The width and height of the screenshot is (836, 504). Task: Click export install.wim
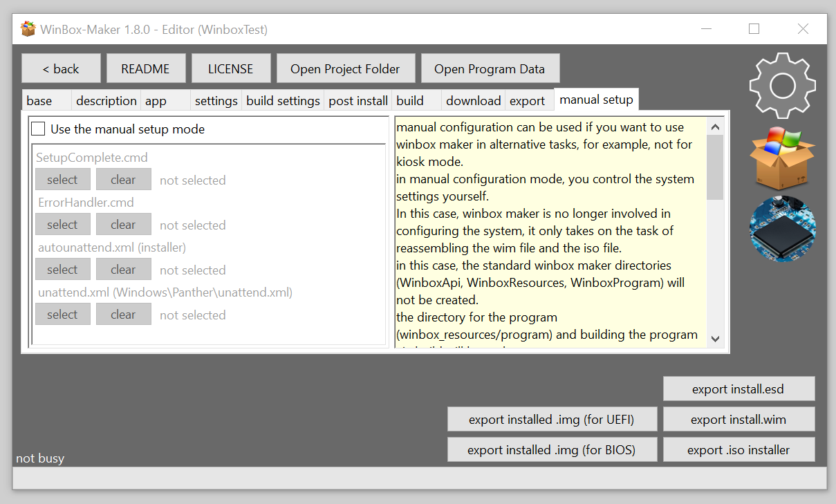click(739, 419)
